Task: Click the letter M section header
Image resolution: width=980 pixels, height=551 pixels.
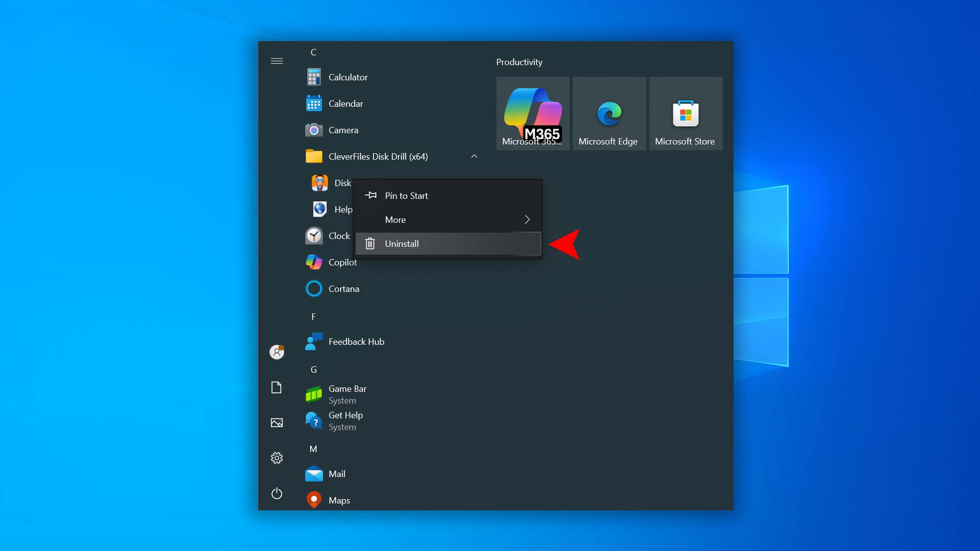Action: (x=314, y=449)
